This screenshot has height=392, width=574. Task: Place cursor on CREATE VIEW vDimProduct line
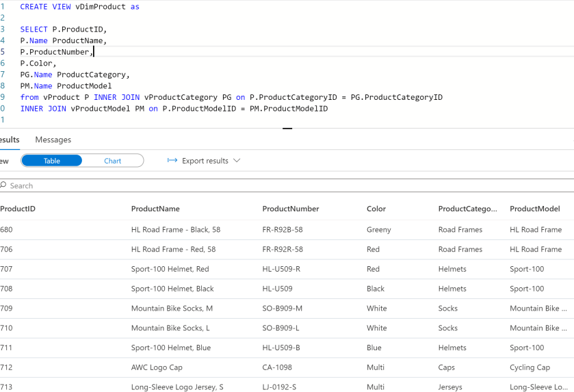79,7
